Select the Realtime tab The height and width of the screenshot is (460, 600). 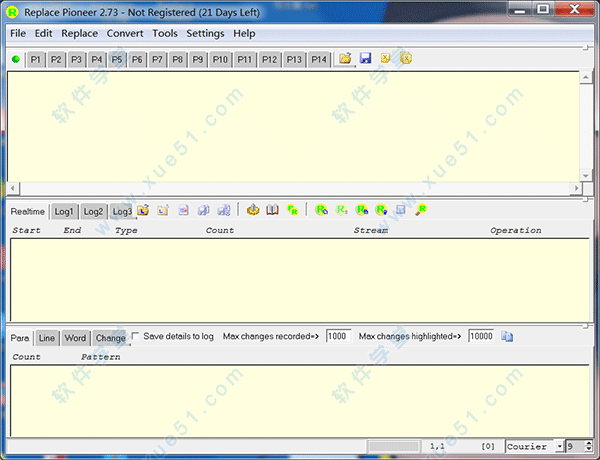(x=28, y=211)
